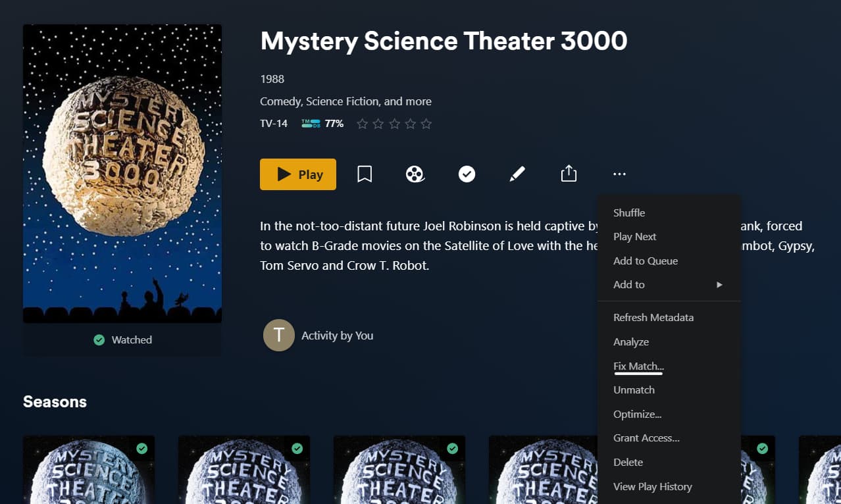This screenshot has height=504, width=841.
Task: Click watched checkmark on second season
Action: point(297,448)
